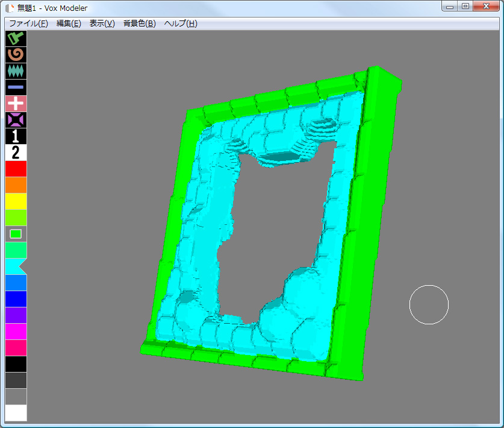Pick the dark gray color swatch
The image size is (504, 428).
pos(16,380)
